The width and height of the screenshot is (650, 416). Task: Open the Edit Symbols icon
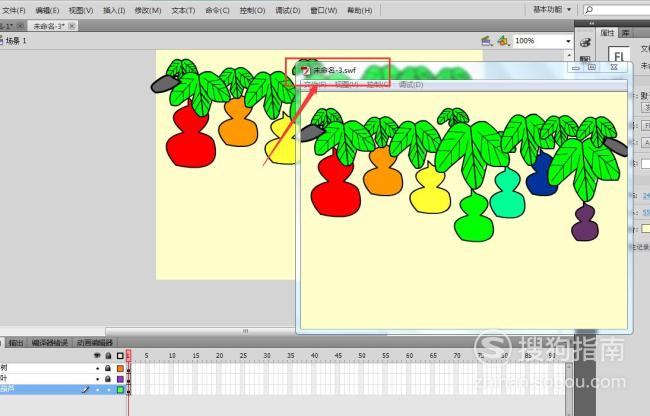pos(503,41)
